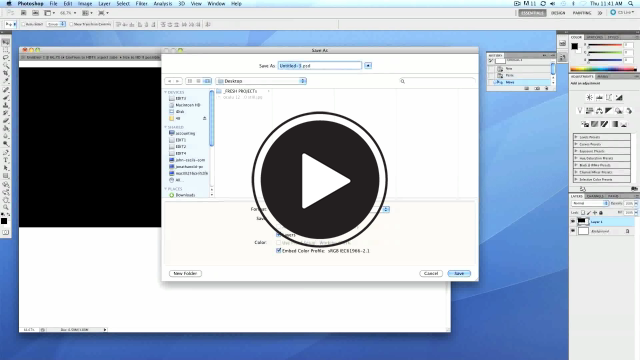Launch Bridge from the application bar
The height and width of the screenshot is (360, 640).
[x=24, y=13]
